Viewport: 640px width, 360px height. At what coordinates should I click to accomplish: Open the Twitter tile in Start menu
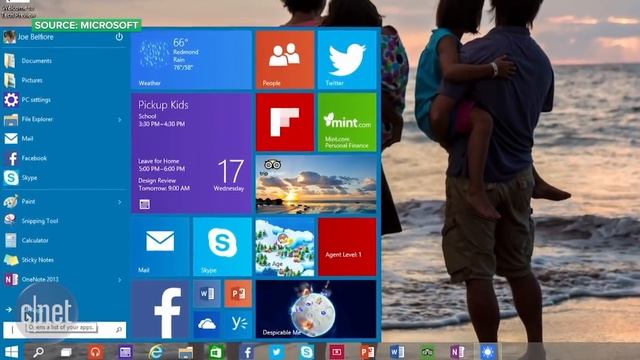click(x=347, y=60)
